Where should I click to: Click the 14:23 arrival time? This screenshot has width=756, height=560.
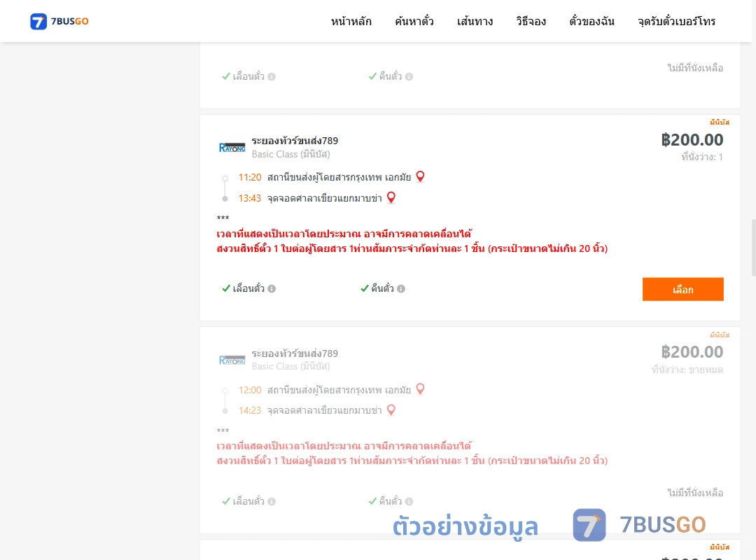coord(250,410)
